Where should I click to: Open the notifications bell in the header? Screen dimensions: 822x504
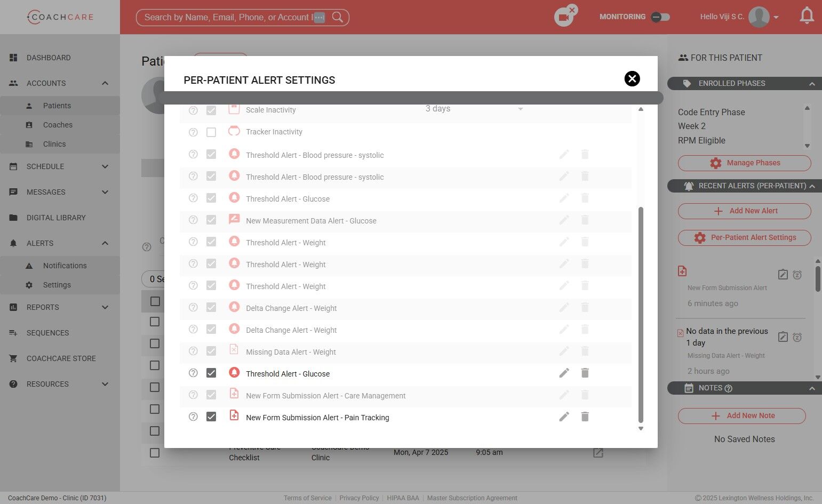(x=807, y=16)
